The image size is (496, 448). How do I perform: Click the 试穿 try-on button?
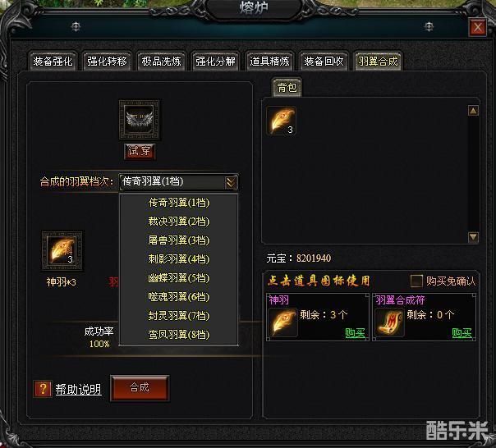point(140,151)
